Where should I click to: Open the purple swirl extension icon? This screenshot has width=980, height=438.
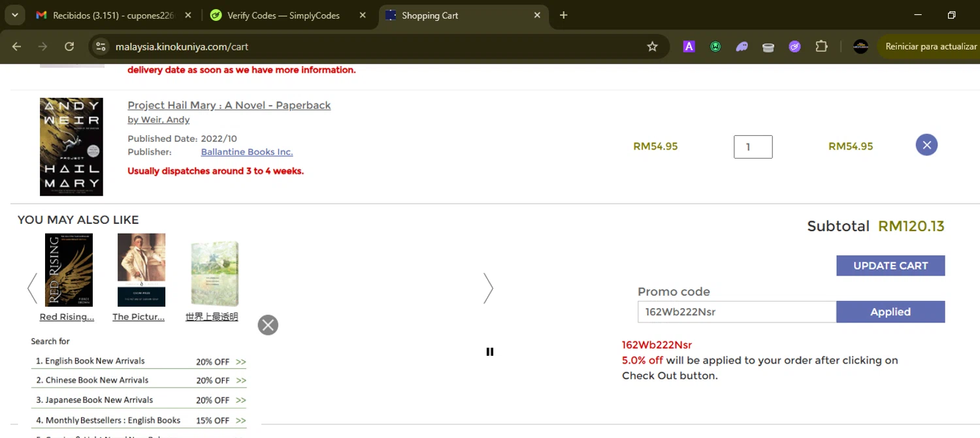[x=794, y=46]
